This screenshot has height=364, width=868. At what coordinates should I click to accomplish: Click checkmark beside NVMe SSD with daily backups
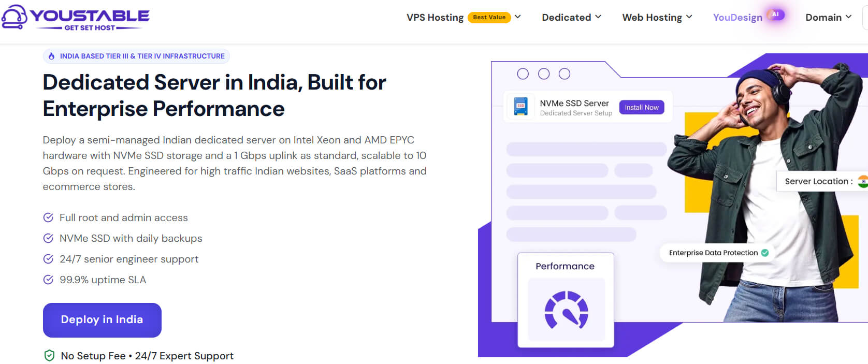point(48,238)
